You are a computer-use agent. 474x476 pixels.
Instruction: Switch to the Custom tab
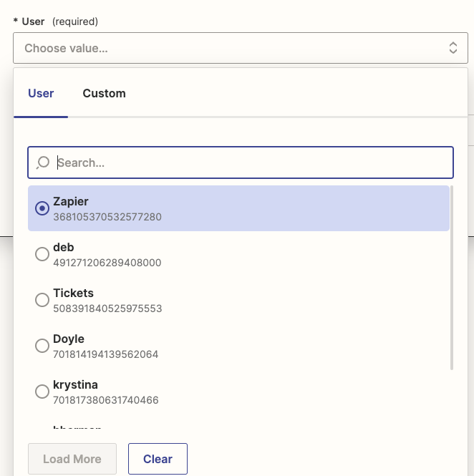[x=104, y=94]
